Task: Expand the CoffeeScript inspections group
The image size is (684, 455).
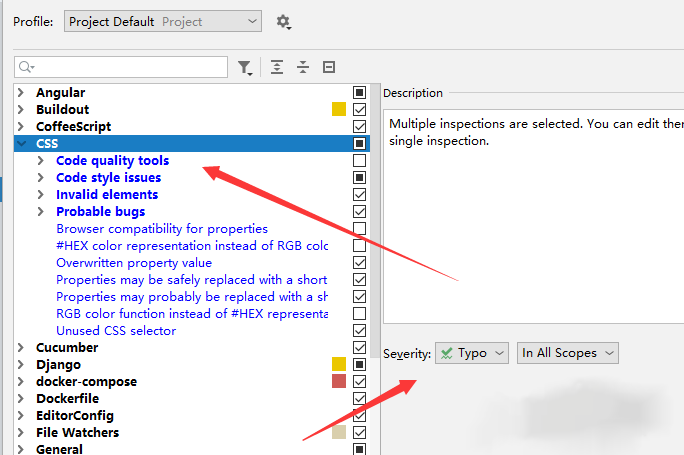Action: click(21, 127)
